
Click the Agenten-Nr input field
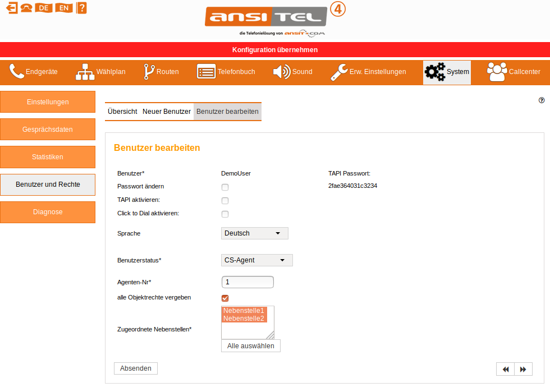tap(247, 282)
